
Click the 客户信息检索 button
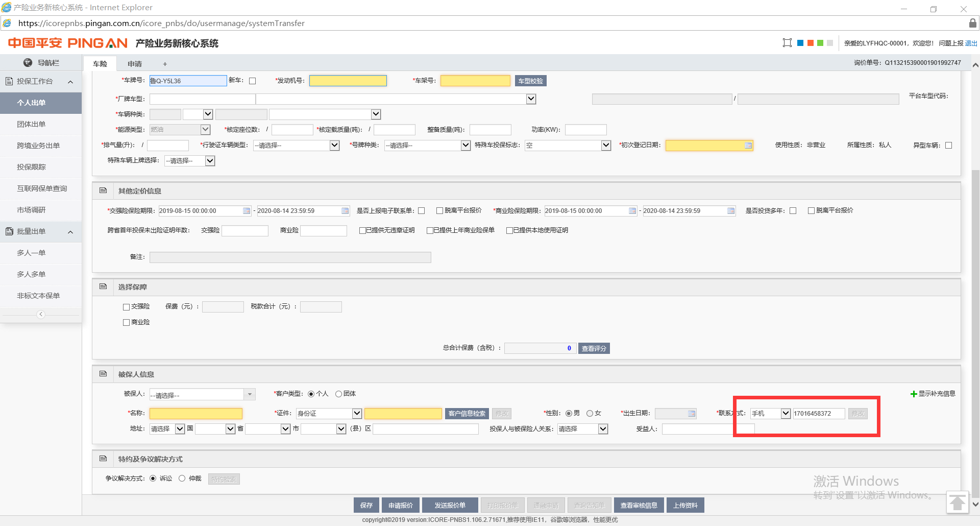tap(467, 414)
